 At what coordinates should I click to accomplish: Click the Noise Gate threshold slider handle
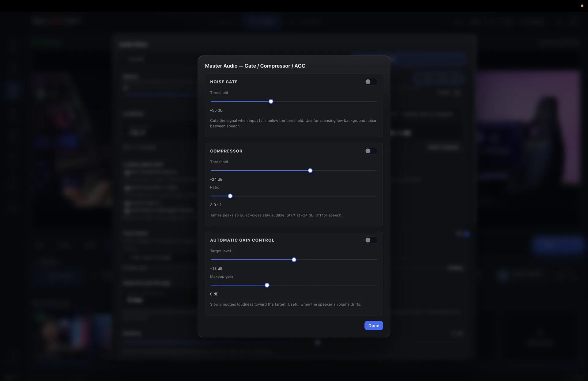pos(271,101)
